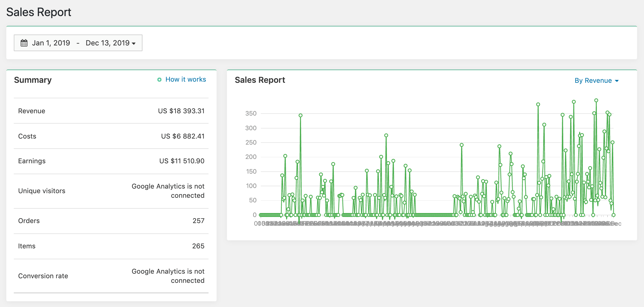Image resolution: width=644 pixels, height=307 pixels.
Task: Open the How it works link
Action: tap(186, 79)
